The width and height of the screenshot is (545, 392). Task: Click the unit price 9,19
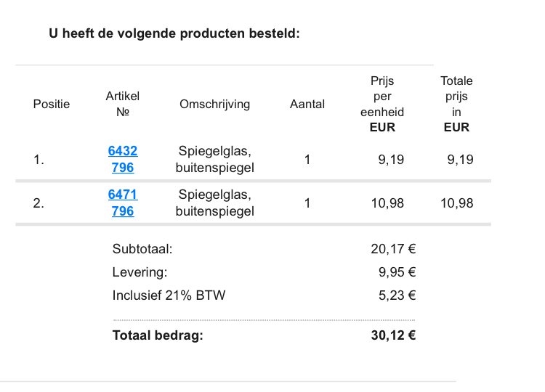tap(391, 160)
